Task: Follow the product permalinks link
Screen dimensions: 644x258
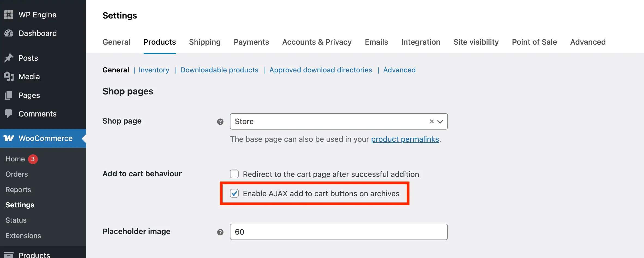Action: pyautogui.click(x=405, y=139)
